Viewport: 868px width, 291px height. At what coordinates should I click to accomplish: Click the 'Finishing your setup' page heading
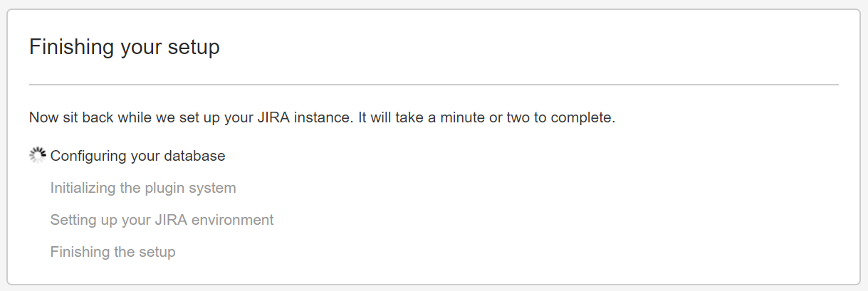(125, 48)
